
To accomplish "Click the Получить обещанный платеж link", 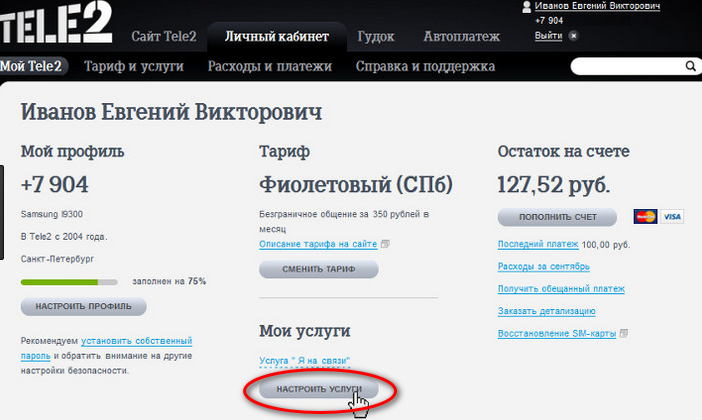I will (x=561, y=289).
